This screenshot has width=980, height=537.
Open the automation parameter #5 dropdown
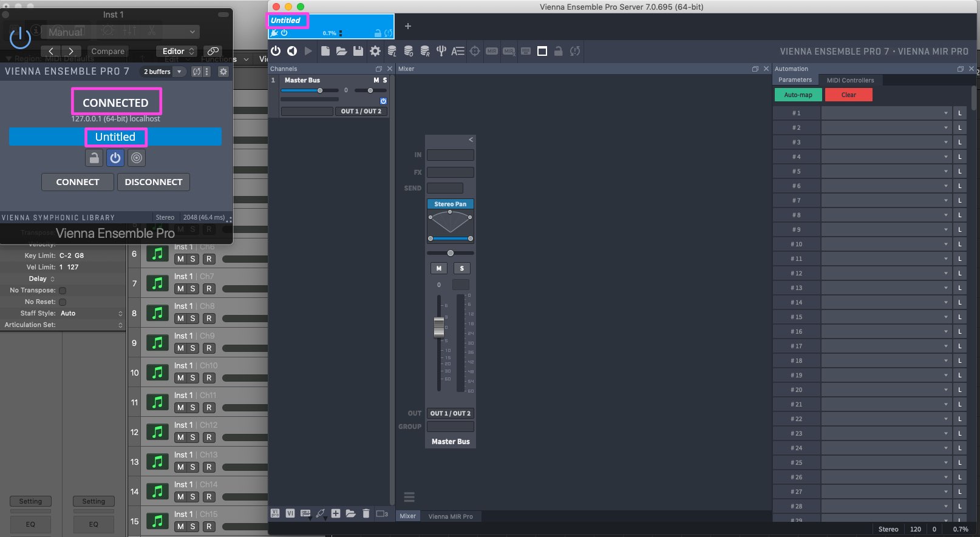point(886,171)
